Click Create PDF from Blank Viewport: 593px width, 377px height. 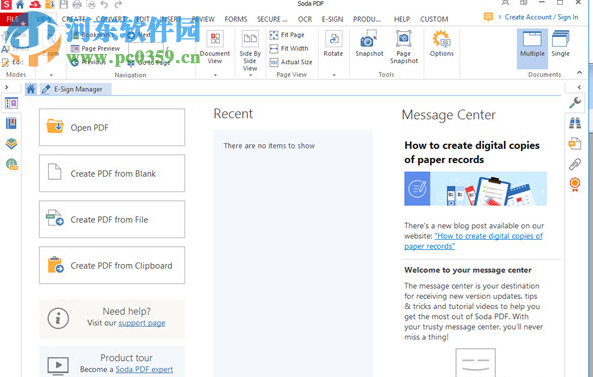(x=112, y=174)
